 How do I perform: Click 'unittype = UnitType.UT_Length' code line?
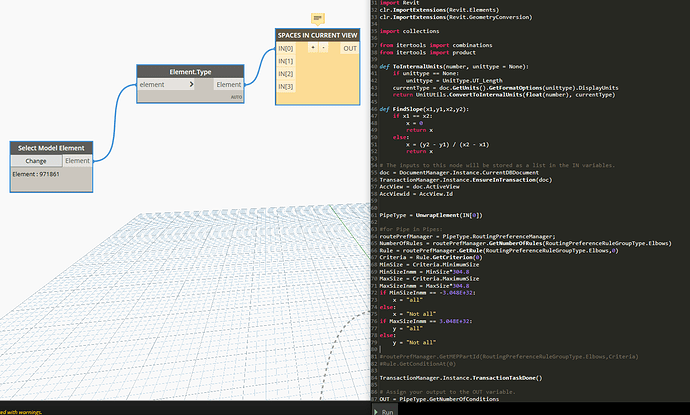(454, 81)
